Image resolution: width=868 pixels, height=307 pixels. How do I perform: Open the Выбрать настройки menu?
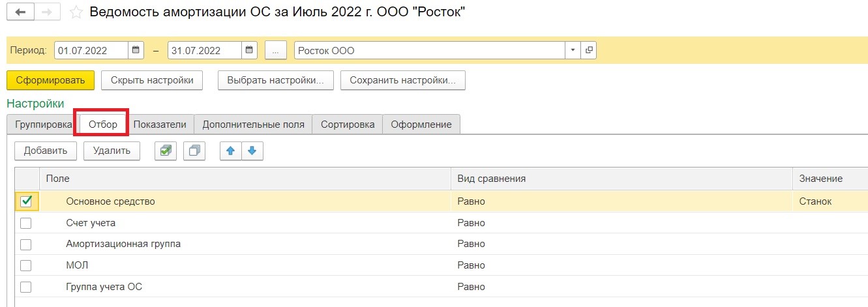tap(276, 80)
